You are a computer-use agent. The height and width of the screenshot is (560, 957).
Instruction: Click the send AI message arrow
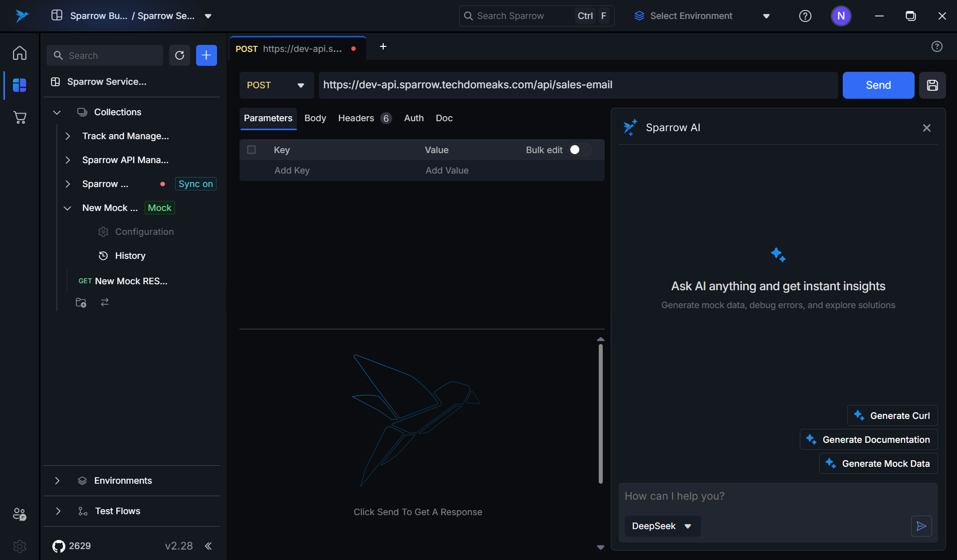[x=921, y=526]
